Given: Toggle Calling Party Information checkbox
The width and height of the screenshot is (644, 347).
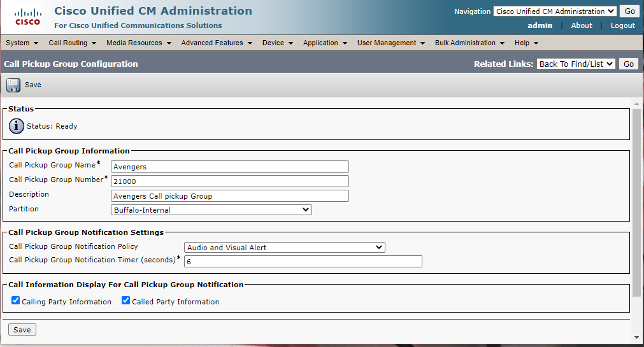Looking at the screenshot, I should coord(16,300).
